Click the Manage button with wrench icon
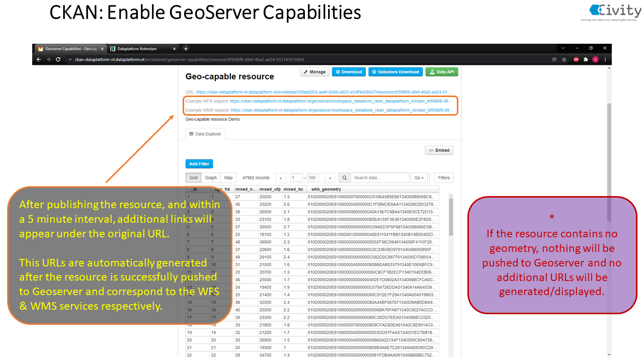The image size is (644, 362). click(314, 72)
